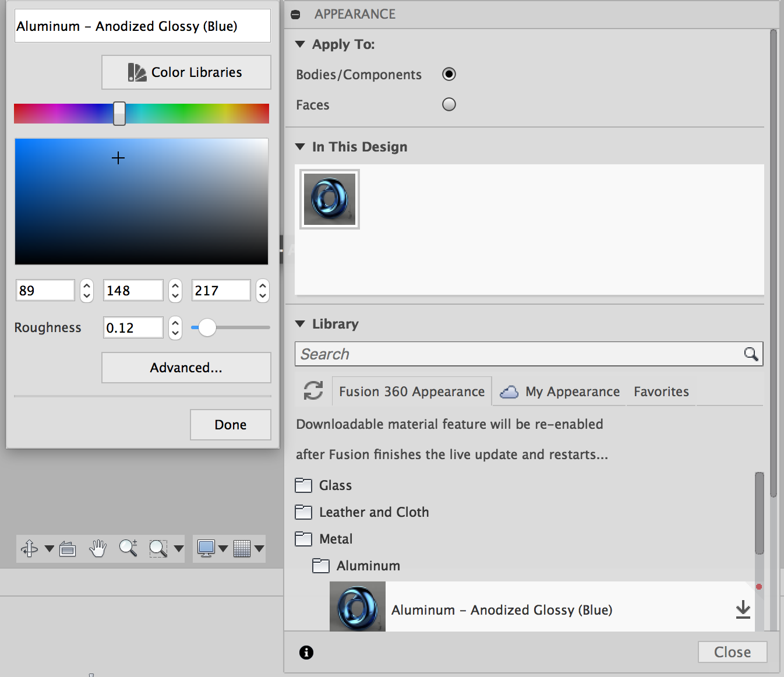Open the Display Settings monitor icon
The image size is (784, 677).
click(x=205, y=548)
